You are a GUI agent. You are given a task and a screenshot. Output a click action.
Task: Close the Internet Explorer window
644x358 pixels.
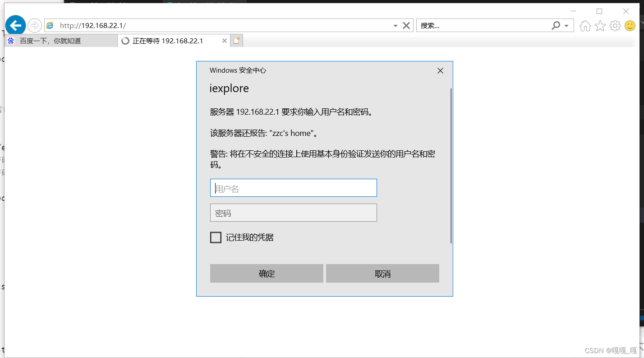tap(626, 11)
